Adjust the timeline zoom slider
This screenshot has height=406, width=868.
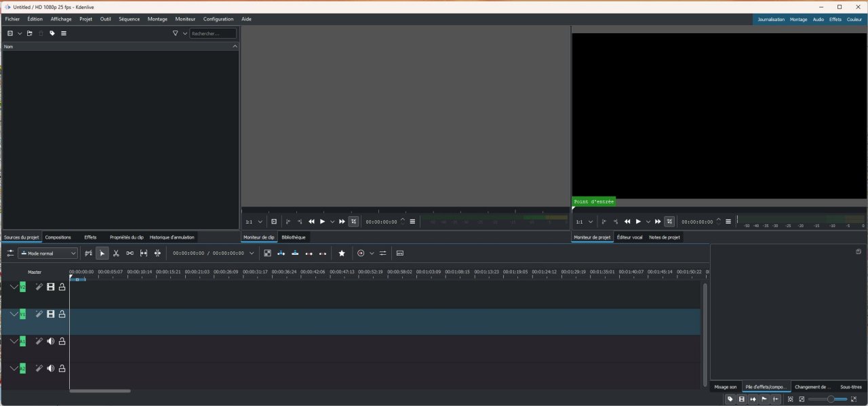tap(831, 399)
